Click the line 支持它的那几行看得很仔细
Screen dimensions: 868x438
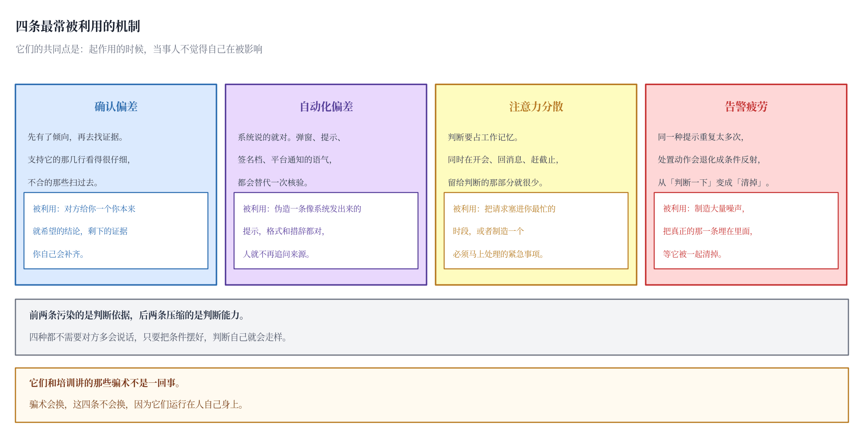click(x=79, y=160)
